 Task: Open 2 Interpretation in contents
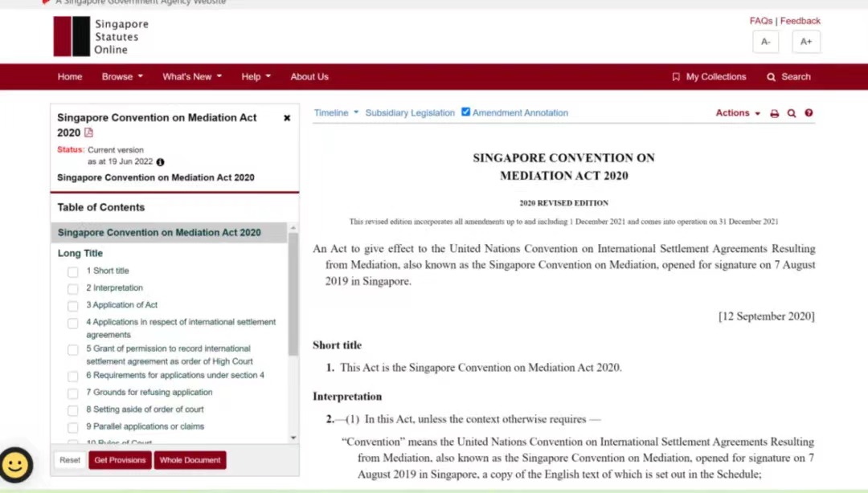[x=115, y=287]
